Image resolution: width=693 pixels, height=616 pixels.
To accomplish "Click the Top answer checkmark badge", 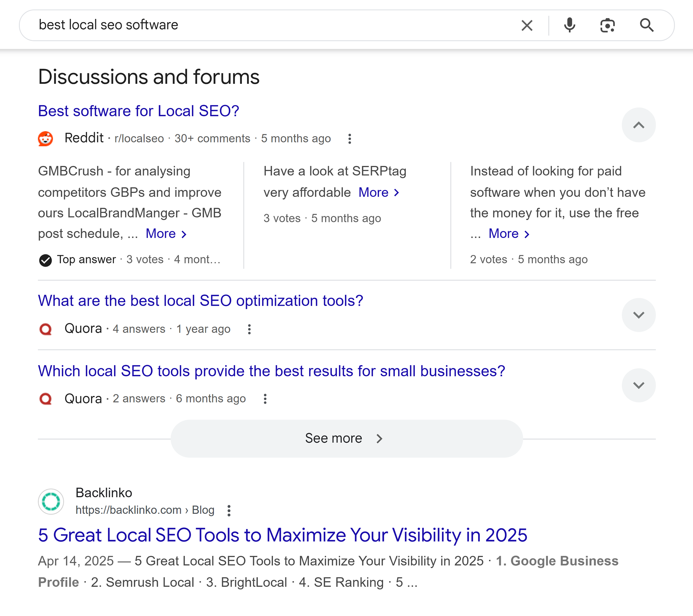I will (x=45, y=260).
